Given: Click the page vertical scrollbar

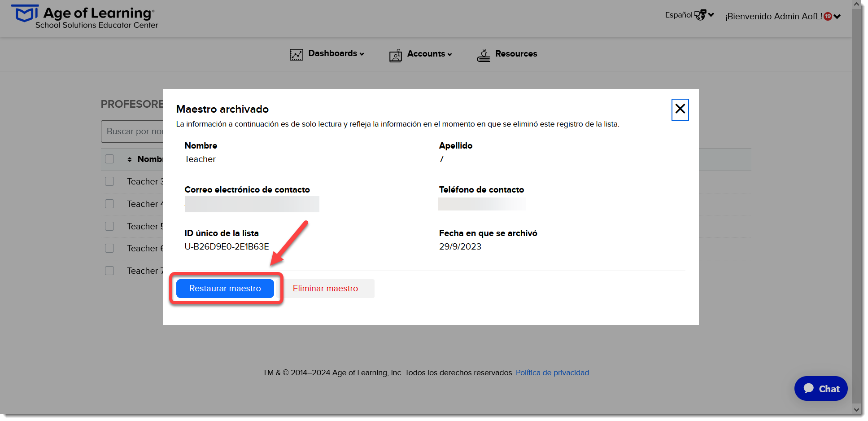Looking at the screenshot, I should tap(857, 206).
